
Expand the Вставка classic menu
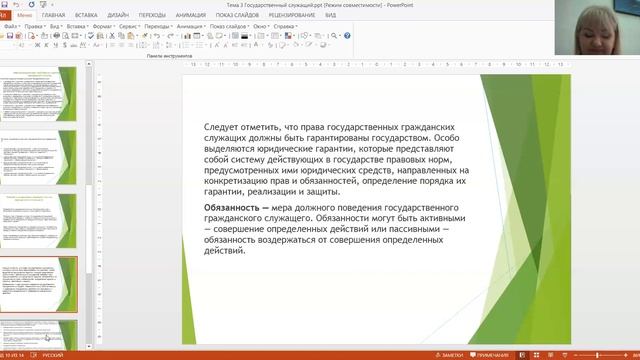pyautogui.click(x=77, y=26)
